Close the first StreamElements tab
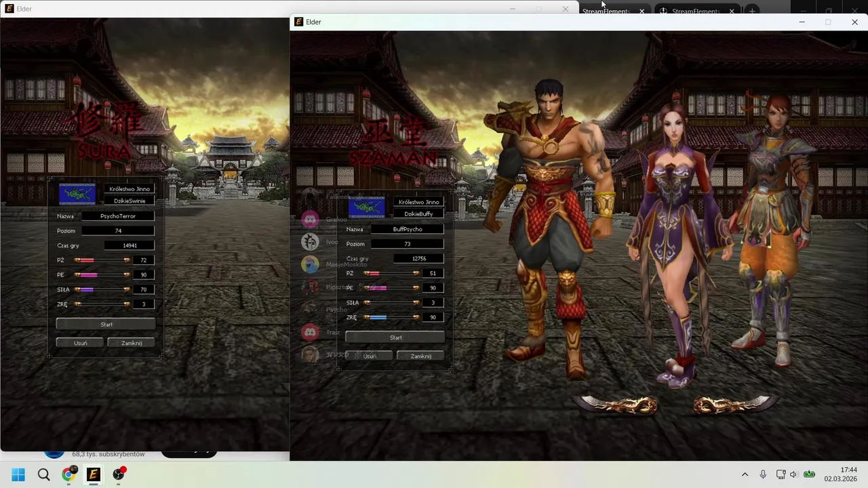The width and height of the screenshot is (868, 488). tap(642, 11)
